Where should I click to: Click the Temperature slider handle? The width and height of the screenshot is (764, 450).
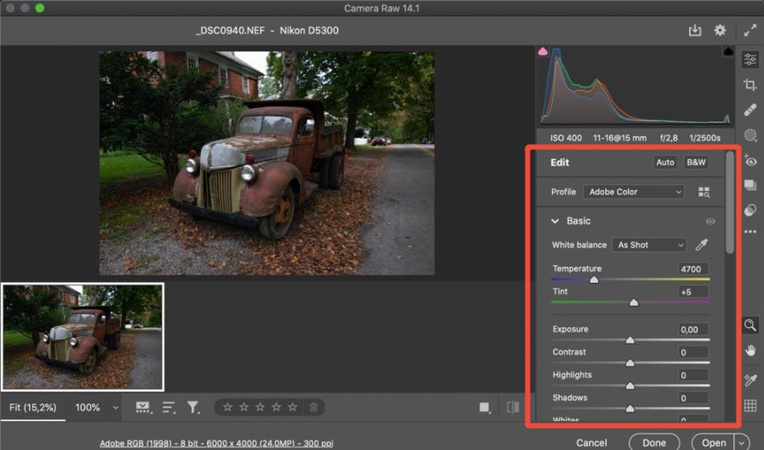coord(594,280)
